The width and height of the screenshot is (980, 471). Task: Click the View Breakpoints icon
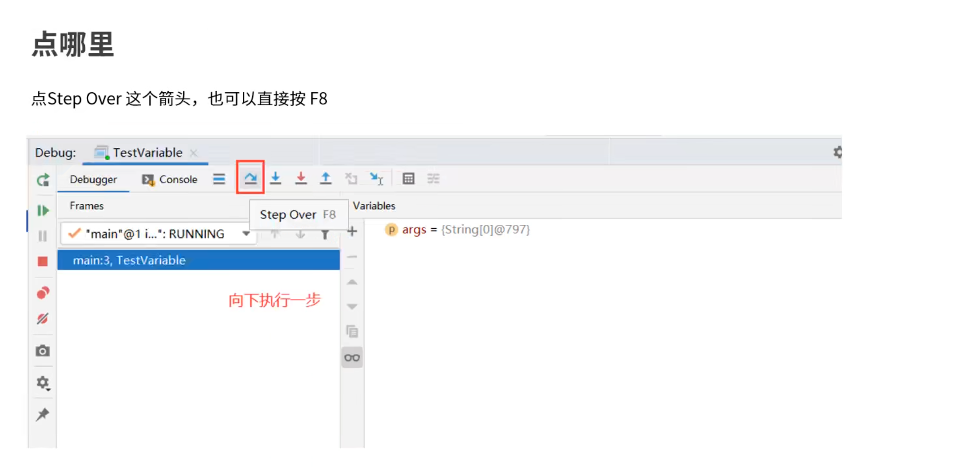pos(43,292)
